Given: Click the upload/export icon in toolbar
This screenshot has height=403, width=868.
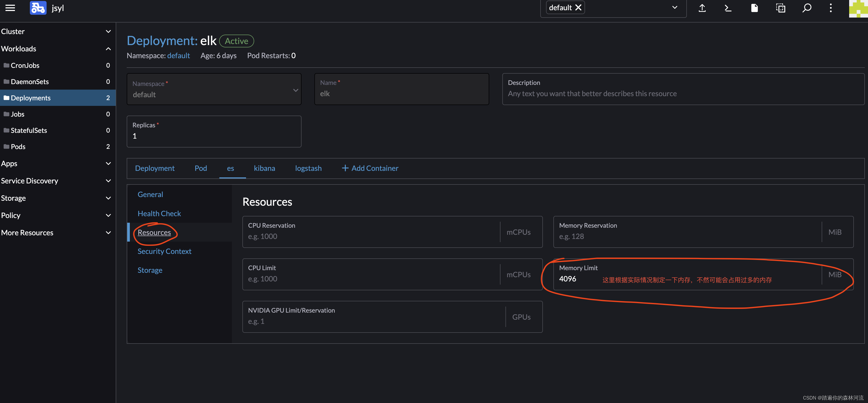Looking at the screenshot, I should [x=702, y=8].
